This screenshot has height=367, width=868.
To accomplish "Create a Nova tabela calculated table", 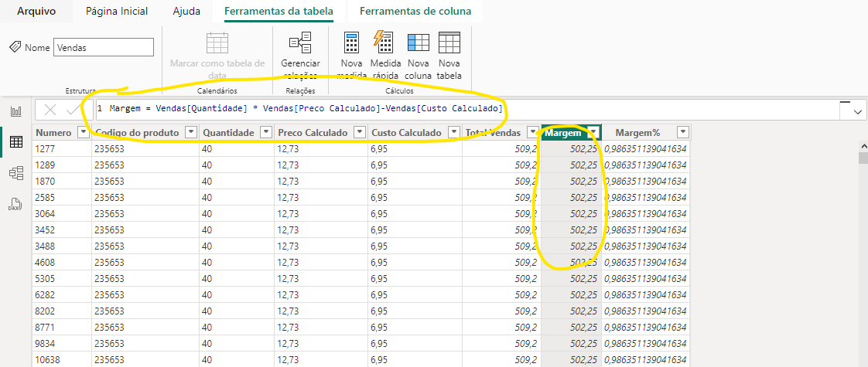I will click(449, 56).
